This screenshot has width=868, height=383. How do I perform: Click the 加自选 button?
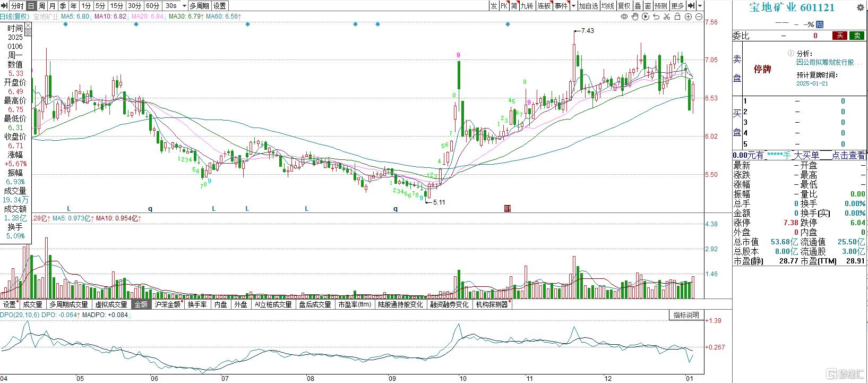(x=588, y=6)
